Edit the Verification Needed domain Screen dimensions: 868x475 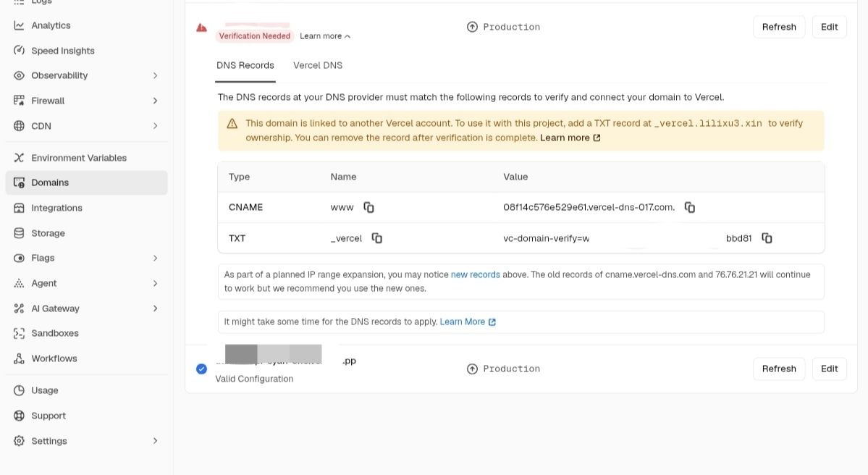(829, 27)
